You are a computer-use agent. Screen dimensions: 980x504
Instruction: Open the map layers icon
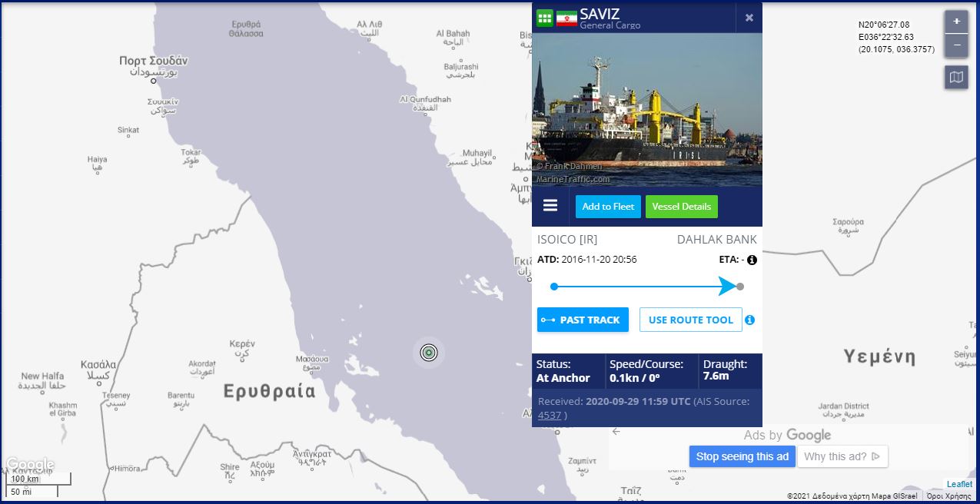click(956, 77)
